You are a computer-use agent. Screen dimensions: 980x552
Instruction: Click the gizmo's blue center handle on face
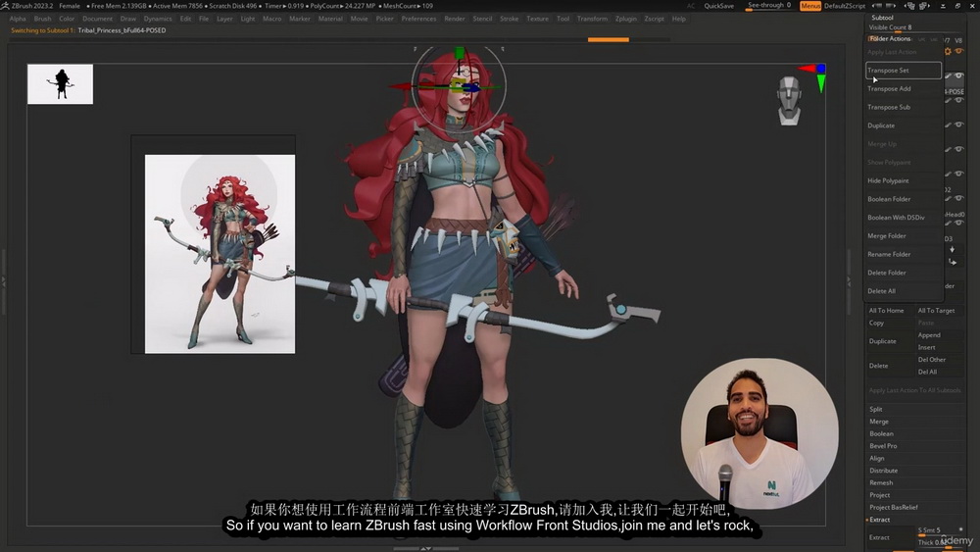[x=472, y=88]
